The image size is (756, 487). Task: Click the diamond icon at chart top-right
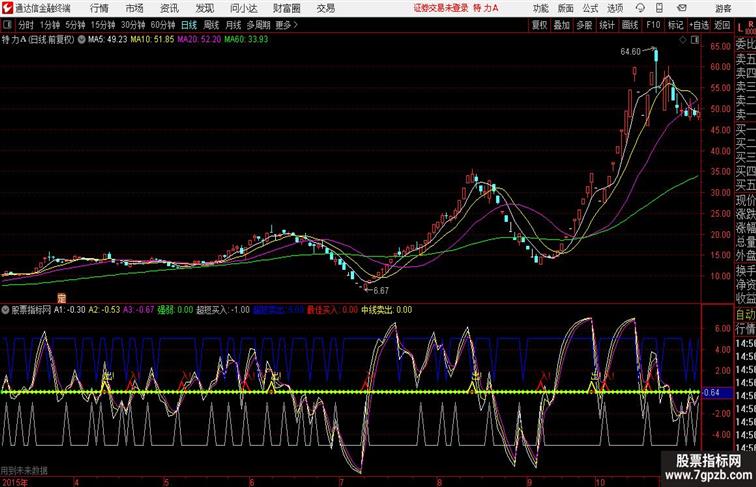pyautogui.click(x=683, y=40)
